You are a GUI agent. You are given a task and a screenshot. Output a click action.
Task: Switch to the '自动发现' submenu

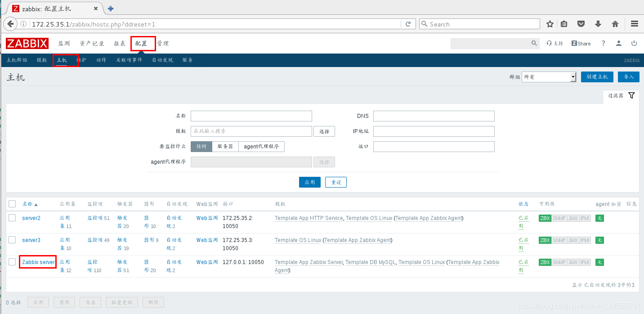click(162, 60)
